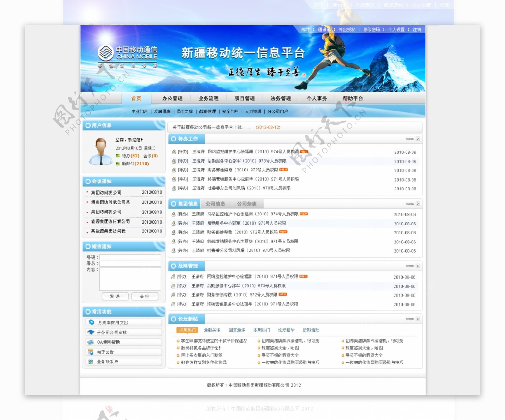
Task: Expand MORE arrow in 待办工作 panel
Action: (418, 139)
